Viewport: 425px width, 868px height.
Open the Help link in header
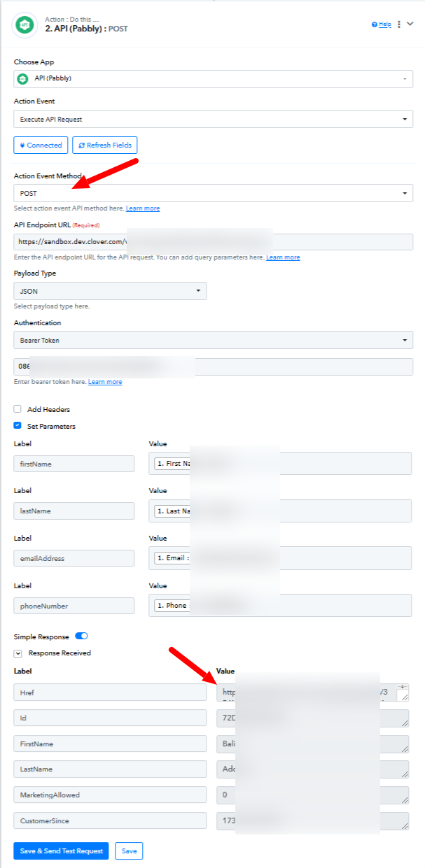382,24
